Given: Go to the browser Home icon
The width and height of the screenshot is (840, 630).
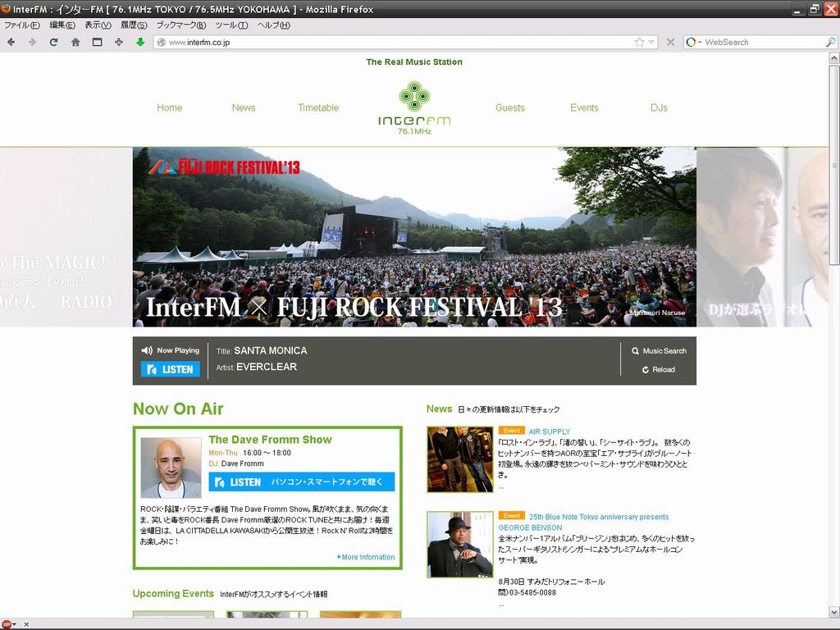Looking at the screenshot, I should pyautogui.click(x=75, y=42).
